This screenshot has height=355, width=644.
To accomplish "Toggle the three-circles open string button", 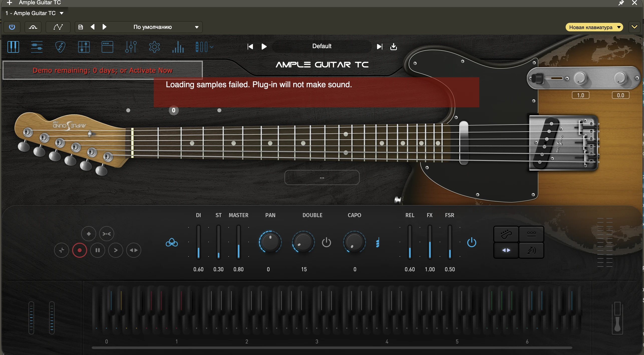I will (531, 234).
